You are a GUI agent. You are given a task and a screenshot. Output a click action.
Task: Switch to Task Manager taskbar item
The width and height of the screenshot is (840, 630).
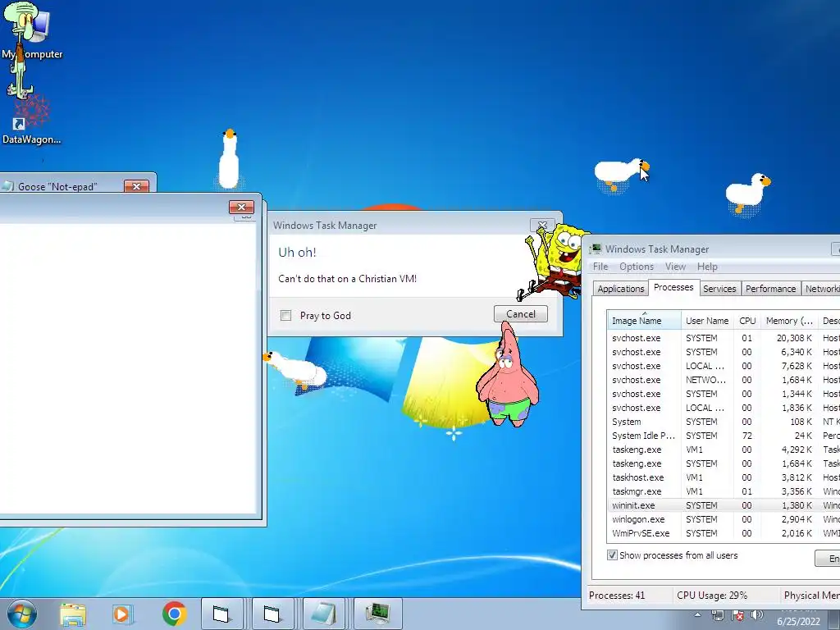[378, 614]
